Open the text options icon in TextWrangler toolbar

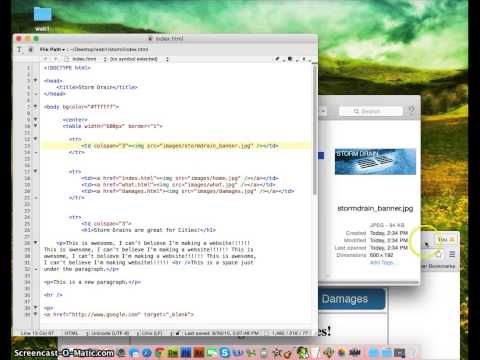[20, 49]
